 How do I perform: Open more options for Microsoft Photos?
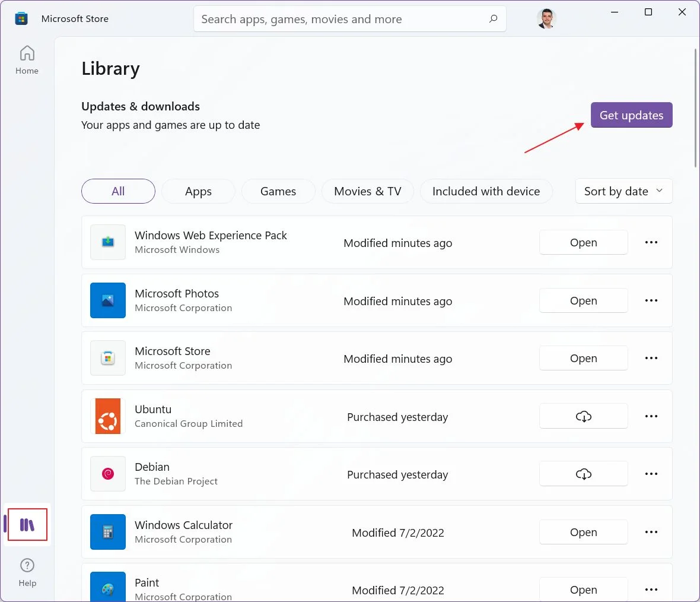point(651,300)
